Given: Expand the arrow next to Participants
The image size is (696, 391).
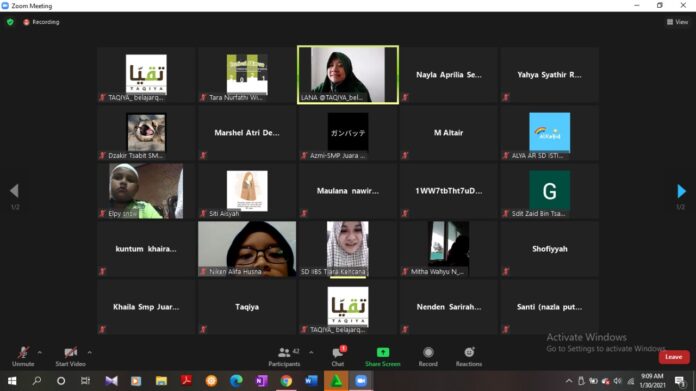Looking at the screenshot, I should point(311,352).
